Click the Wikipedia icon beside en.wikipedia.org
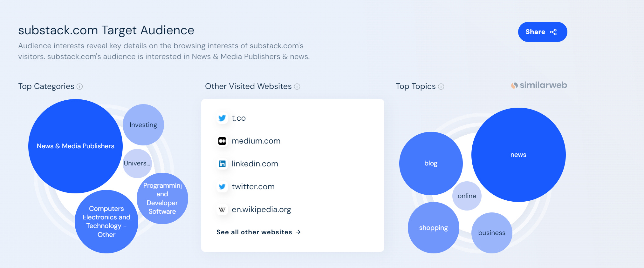 (223, 210)
